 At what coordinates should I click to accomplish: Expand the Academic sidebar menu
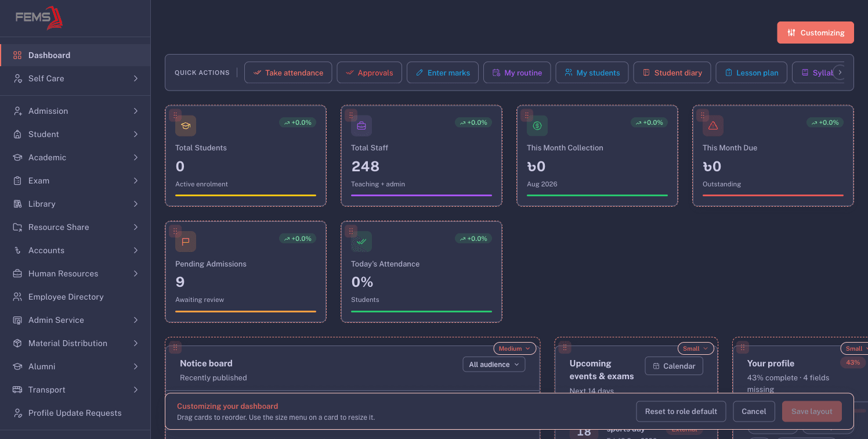tap(75, 157)
